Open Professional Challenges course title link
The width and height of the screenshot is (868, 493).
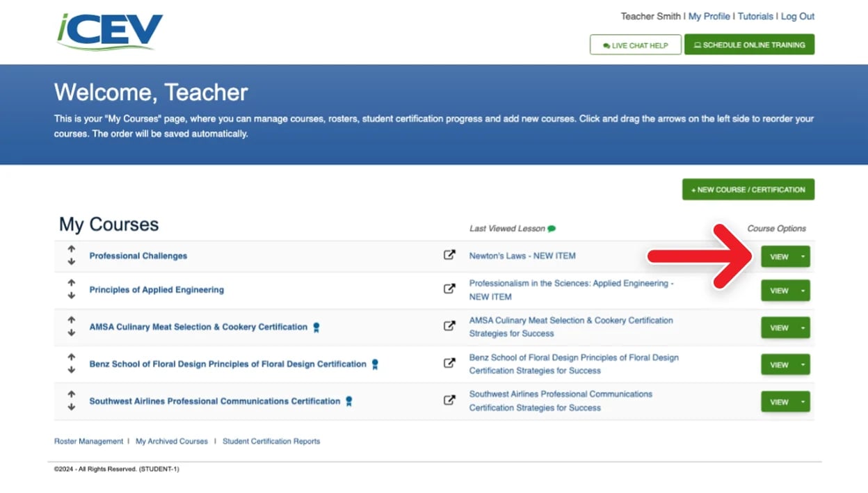(138, 256)
